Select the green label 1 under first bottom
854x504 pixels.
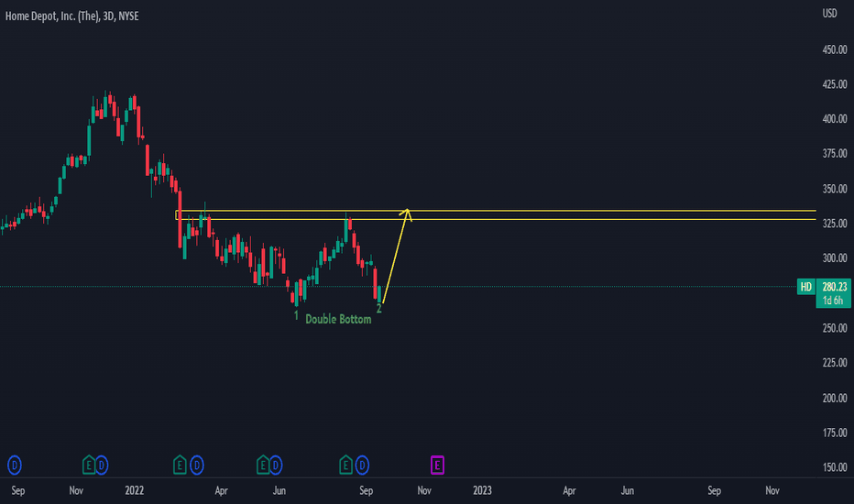[x=296, y=315]
